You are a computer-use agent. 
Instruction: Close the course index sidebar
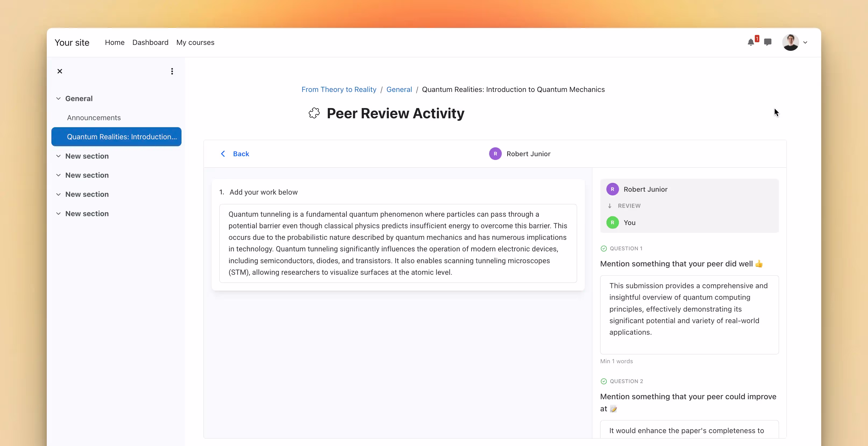pyautogui.click(x=60, y=71)
